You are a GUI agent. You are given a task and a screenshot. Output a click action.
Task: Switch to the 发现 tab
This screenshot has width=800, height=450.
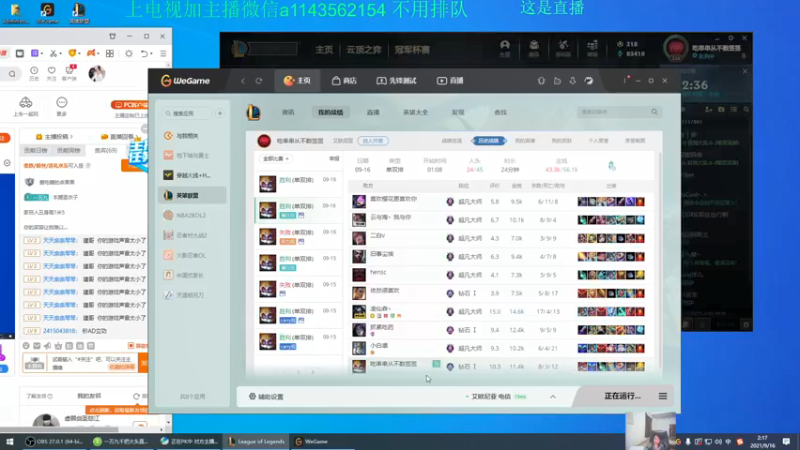458,112
